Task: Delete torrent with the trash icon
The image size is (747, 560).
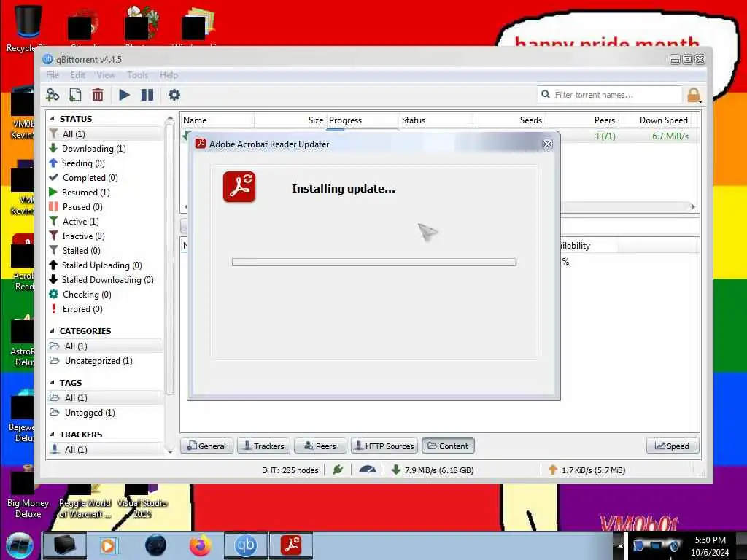Action: coord(98,95)
